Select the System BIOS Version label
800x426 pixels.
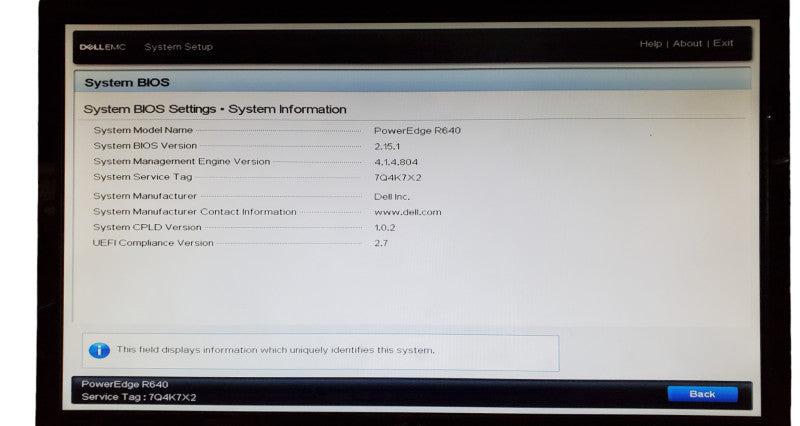tap(145, 145)
